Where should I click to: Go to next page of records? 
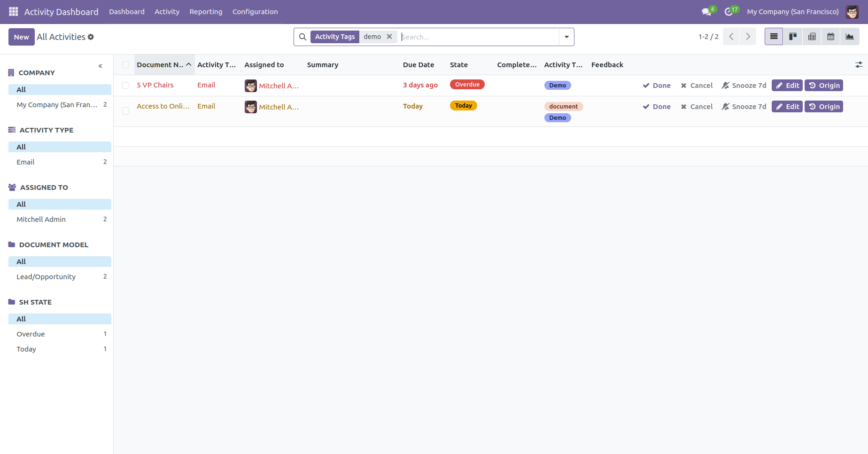coord(748,37)
